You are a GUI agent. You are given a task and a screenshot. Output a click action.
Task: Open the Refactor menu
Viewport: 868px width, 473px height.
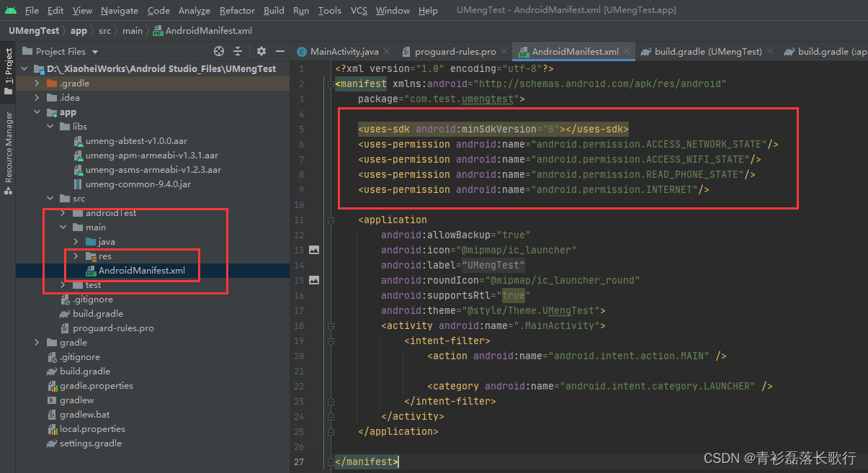238,10
